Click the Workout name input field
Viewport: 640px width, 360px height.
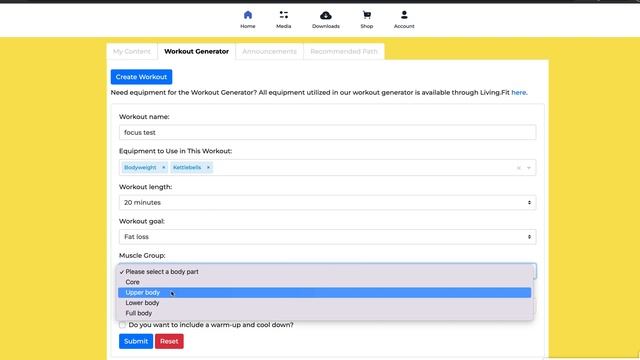coord(327,132)
